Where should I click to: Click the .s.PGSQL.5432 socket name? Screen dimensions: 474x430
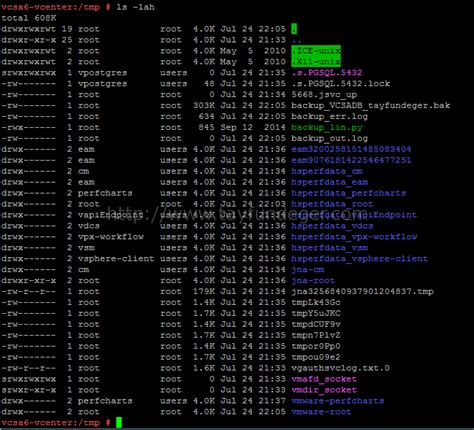(x=327, y=73)
